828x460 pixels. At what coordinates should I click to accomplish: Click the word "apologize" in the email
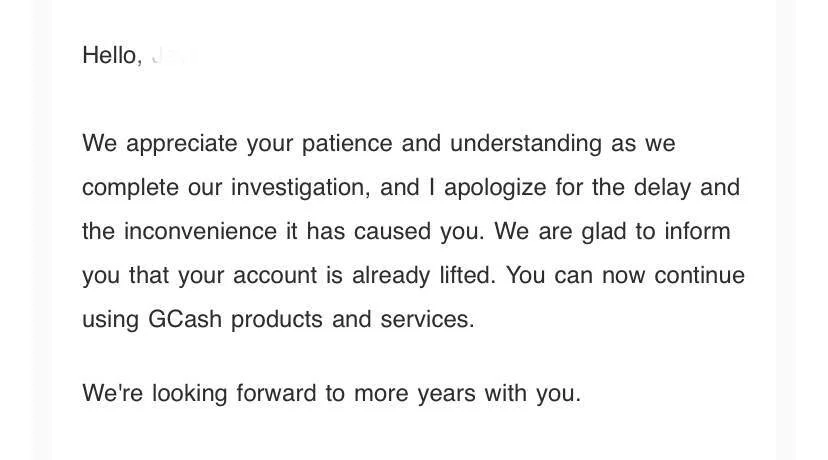coord(495,188)
